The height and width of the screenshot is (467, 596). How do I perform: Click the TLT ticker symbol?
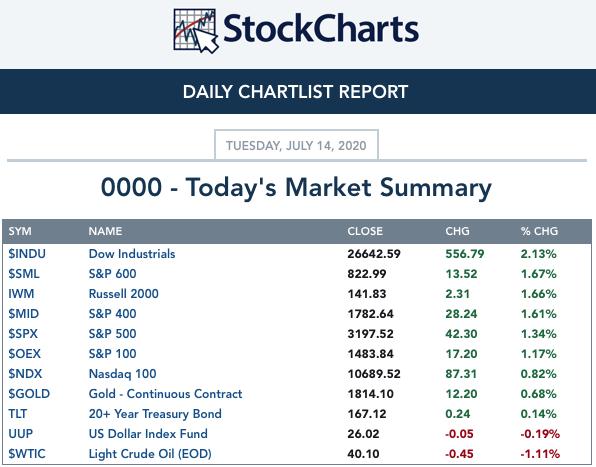(18, 414)
